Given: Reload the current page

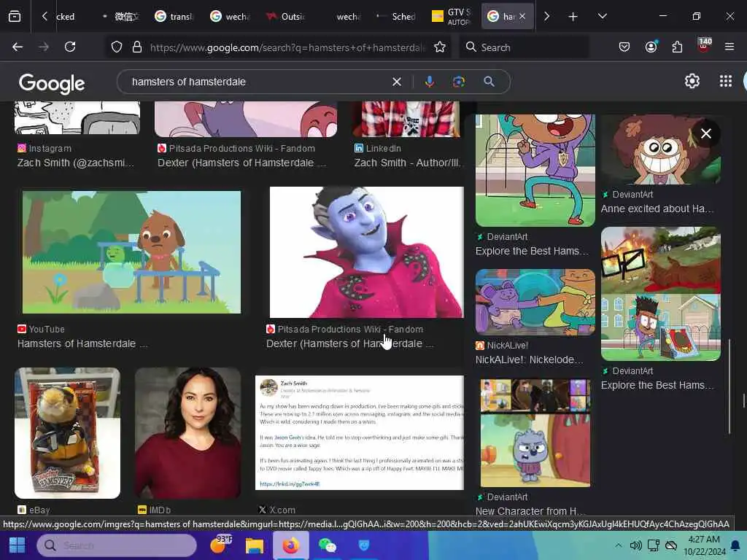Looking at the screenshot, I should click(x=70, y=47).
